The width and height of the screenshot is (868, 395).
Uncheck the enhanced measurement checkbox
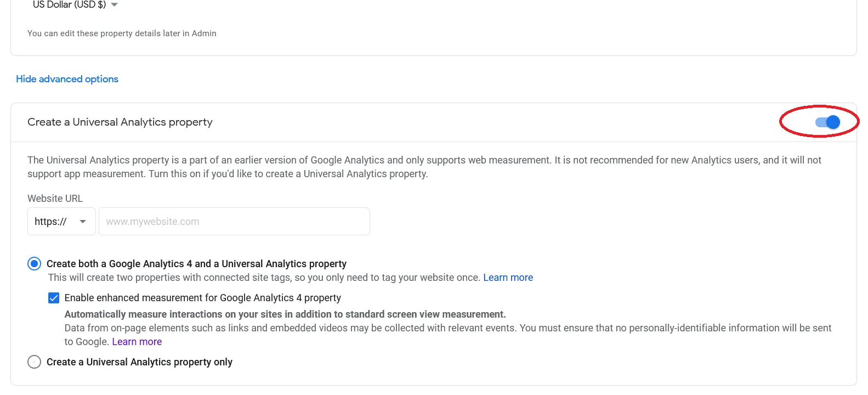pos(54,298)
